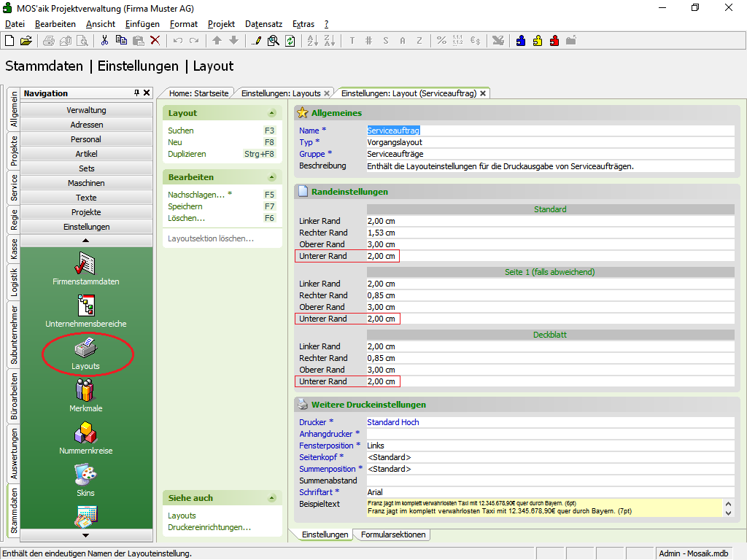Open the Extras menu
This screenshot has width=747, height=560.
(303, 24)
